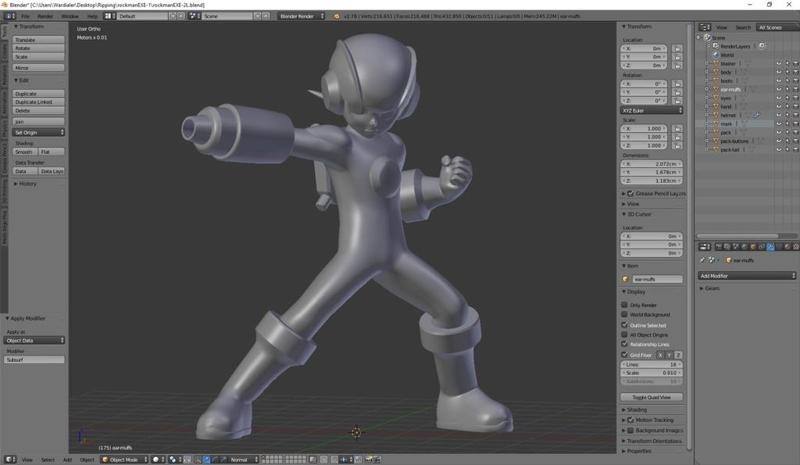Click the RenderLayers icon in outliner
Image resolution: width=800 pixels, height=465 pixels.
(716, 46)
